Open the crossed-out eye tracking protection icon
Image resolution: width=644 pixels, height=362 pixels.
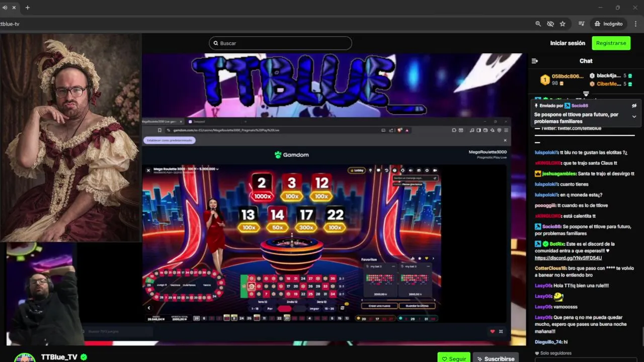tap(550, 24)
